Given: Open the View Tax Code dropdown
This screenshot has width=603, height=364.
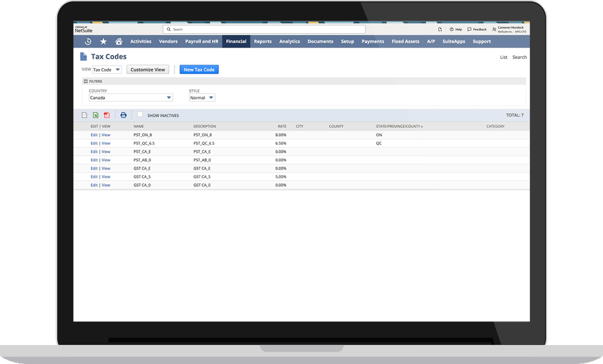Looking at the screenshot, I should pos(107,70).
